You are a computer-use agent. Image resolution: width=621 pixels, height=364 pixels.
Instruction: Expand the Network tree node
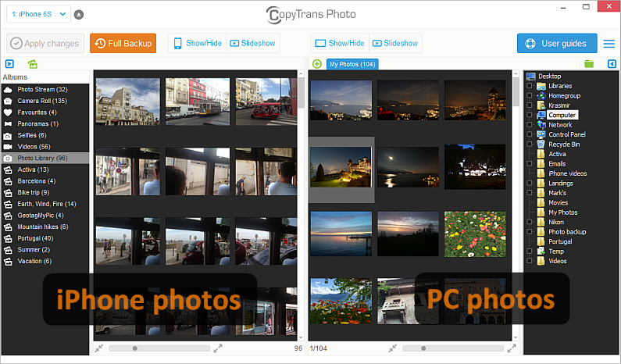coord(530,124)
